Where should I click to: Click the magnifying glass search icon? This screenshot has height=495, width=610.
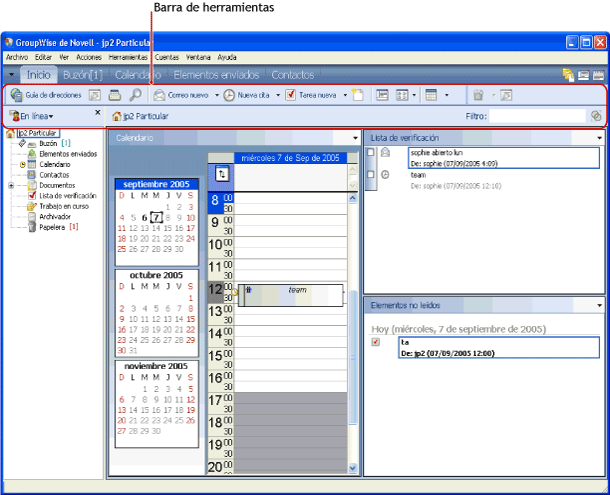click(135, 95)
